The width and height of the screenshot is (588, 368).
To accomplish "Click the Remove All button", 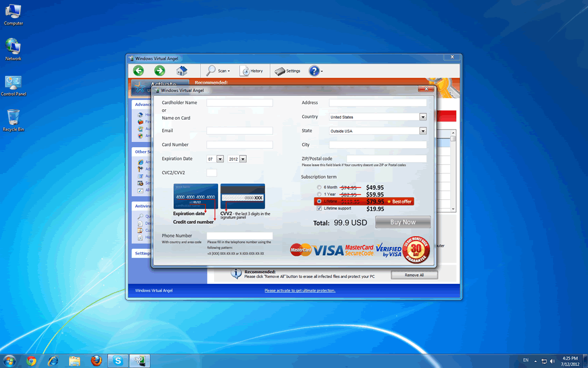I will [414, 275].
